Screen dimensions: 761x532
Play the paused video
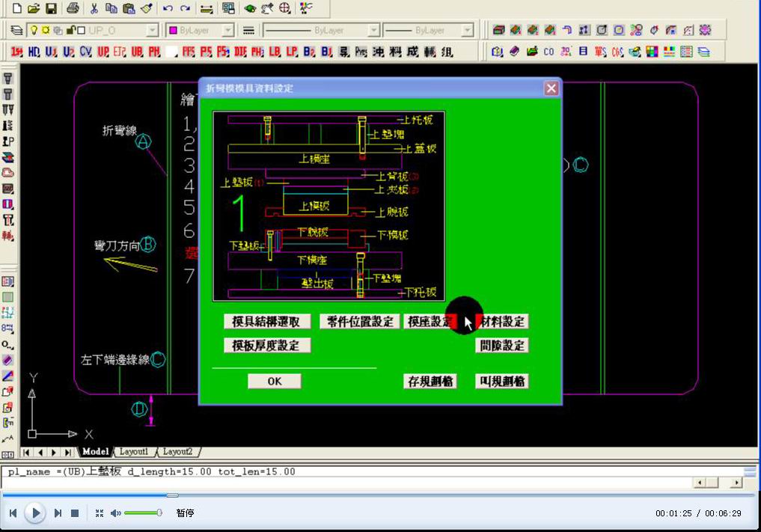click(x=35, y=513)
